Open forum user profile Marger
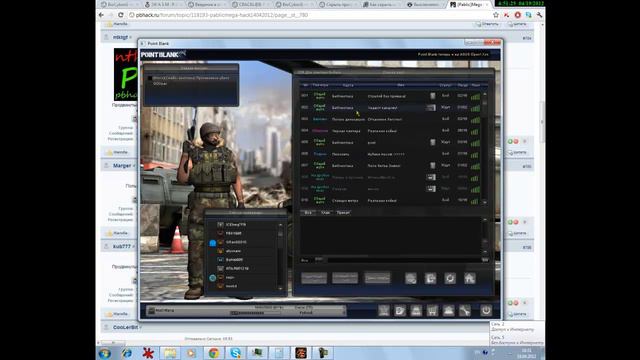The width and height of the screenshot is (640, 360). (122, 166)
